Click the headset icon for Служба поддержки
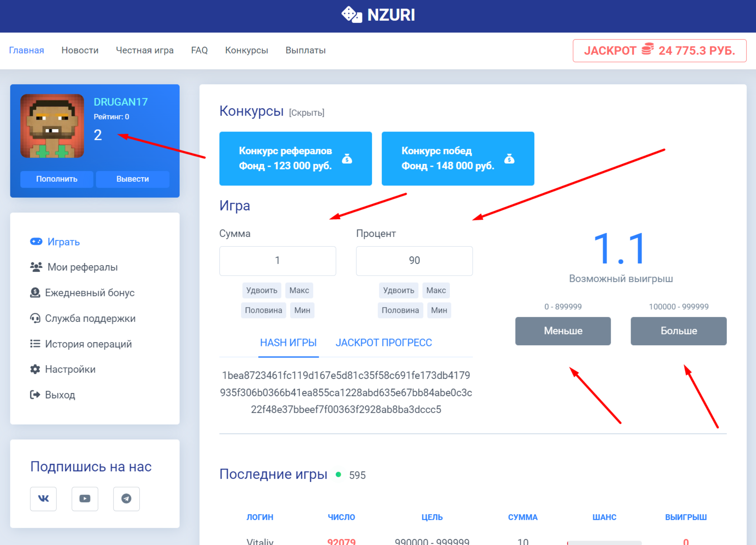Image resolution: width=756 pixels, height=545 pixels. tap(35, 318)
